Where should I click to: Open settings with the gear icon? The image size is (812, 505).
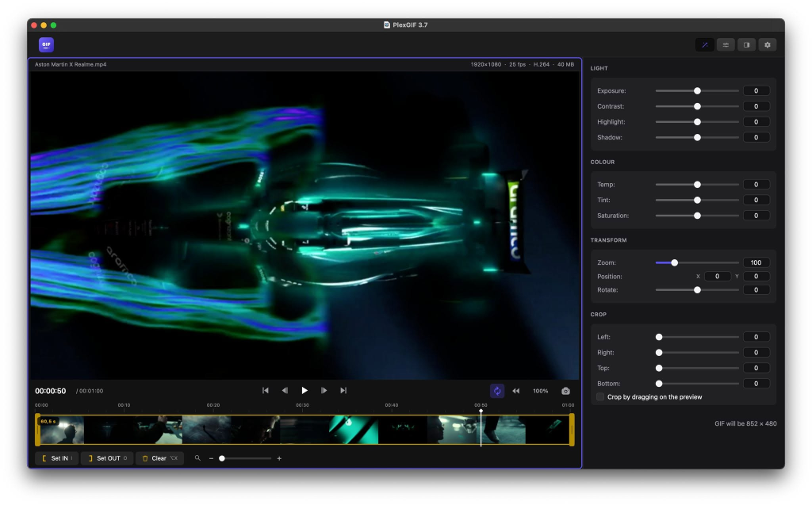pyautogui.click(x=768, y=45)
